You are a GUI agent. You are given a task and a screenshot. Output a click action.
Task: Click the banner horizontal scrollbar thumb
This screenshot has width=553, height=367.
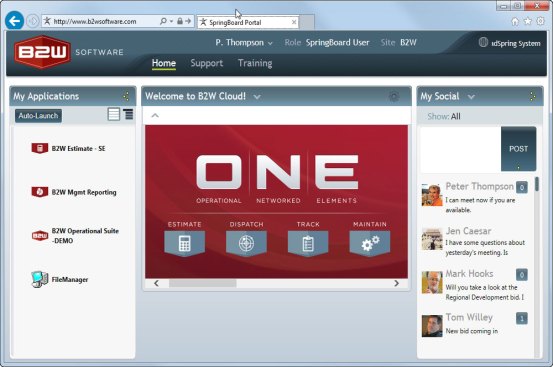click(x=202, y=283)
